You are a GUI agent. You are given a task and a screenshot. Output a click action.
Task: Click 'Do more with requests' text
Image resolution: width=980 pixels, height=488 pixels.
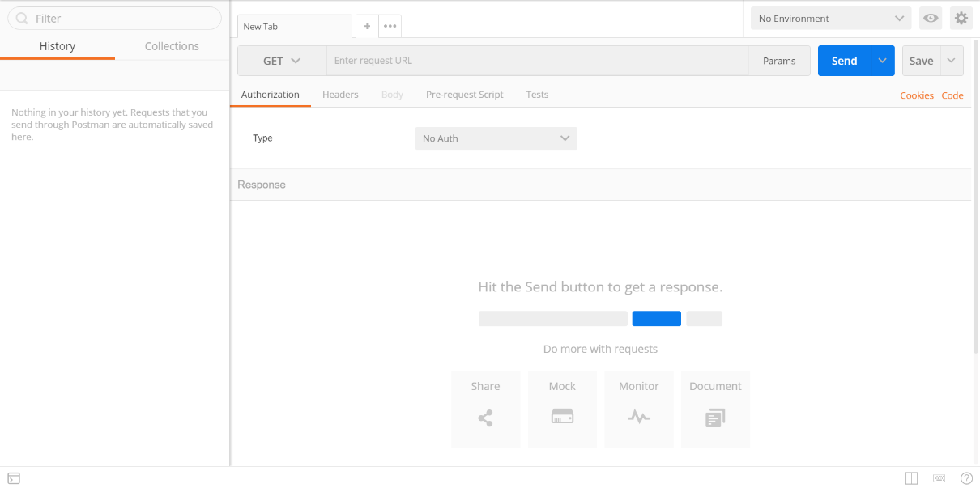click(600, 350)
